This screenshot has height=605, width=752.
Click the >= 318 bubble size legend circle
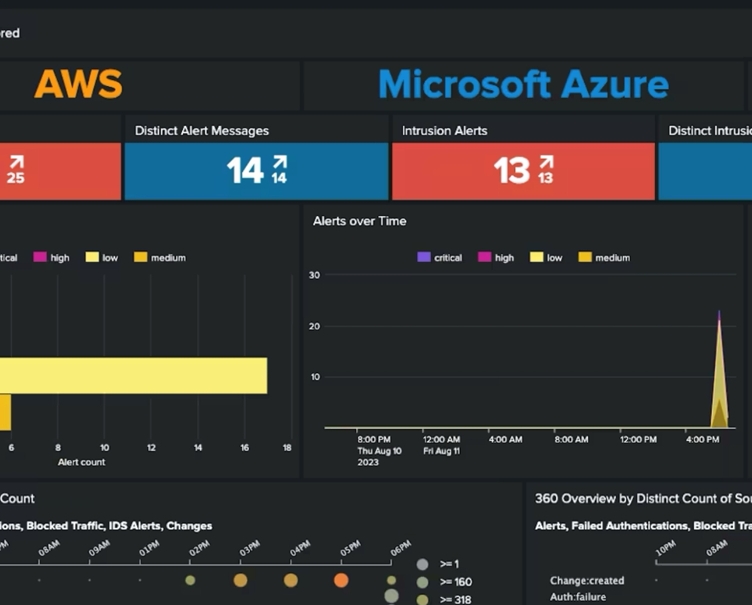(423, 600)
